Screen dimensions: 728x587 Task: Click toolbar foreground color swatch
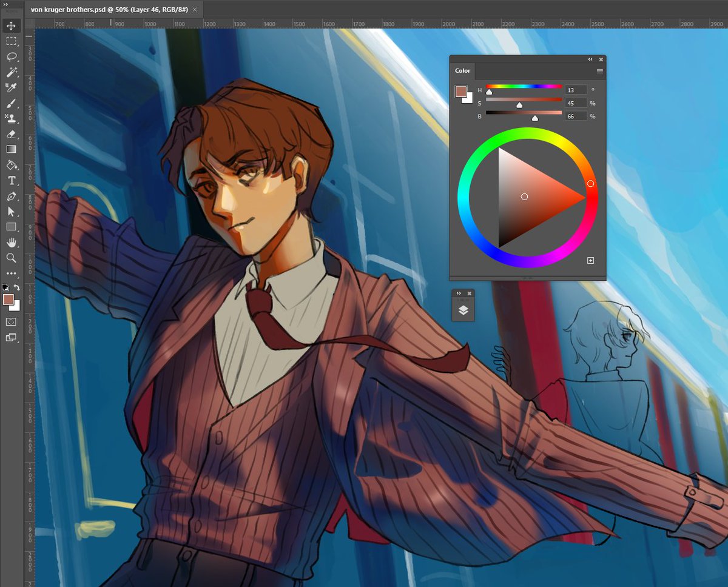[8, 299]
